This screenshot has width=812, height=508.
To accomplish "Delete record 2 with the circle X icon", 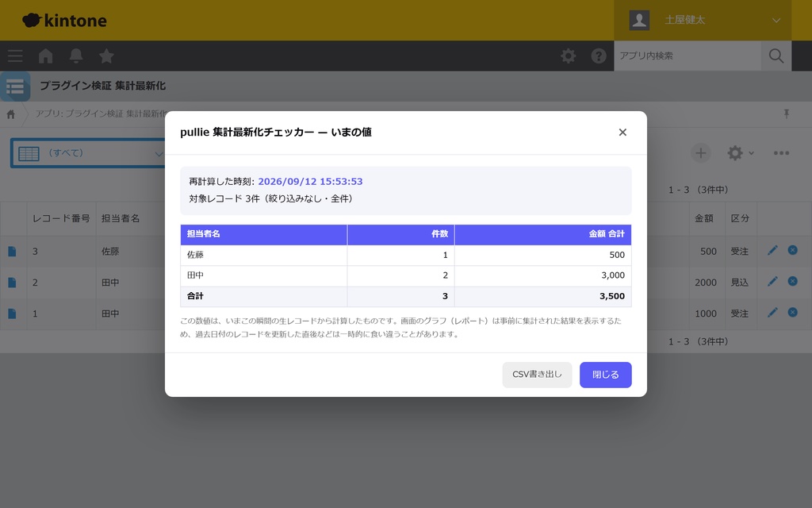I will (792, 281).
